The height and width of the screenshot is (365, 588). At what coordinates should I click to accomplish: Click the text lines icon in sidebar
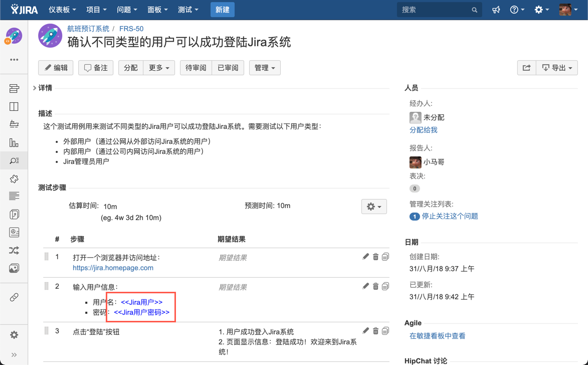point(14,196)
